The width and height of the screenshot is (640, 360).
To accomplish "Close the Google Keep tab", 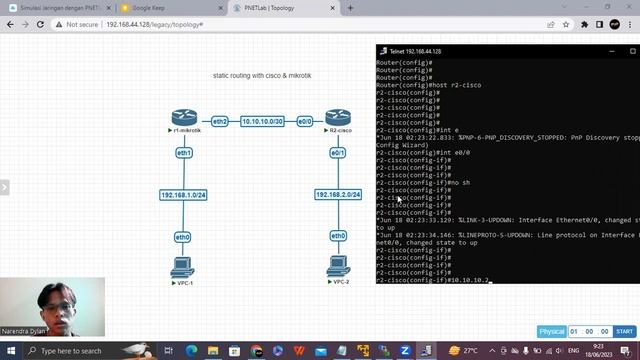I will click(221, 8).
